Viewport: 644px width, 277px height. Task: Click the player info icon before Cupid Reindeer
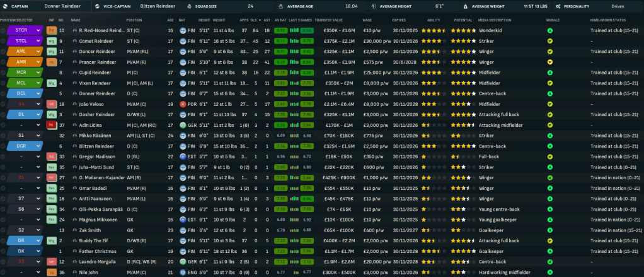coord(74,73)
